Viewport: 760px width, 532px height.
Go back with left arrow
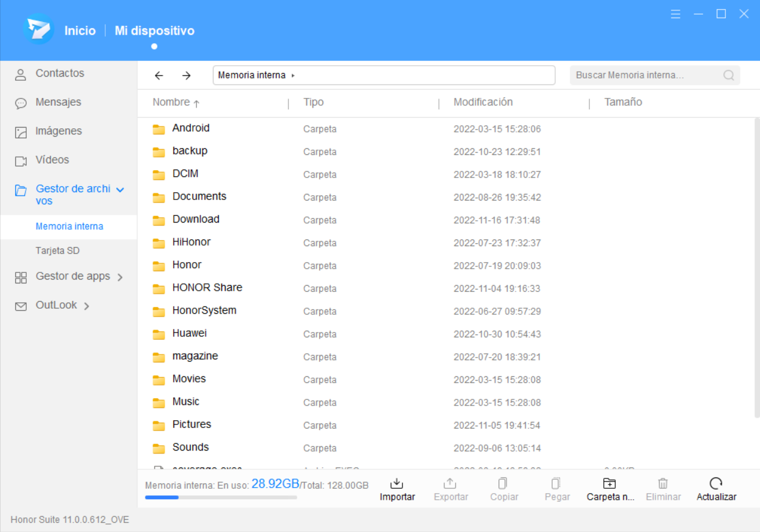click(159, 75)
